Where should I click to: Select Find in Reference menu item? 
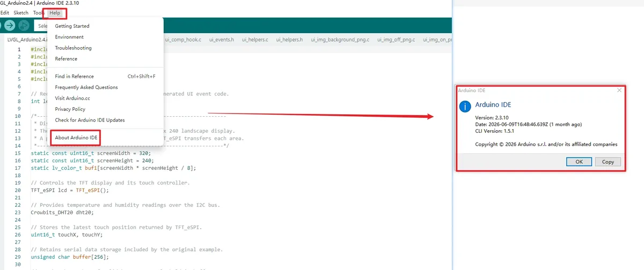point(105,76)
